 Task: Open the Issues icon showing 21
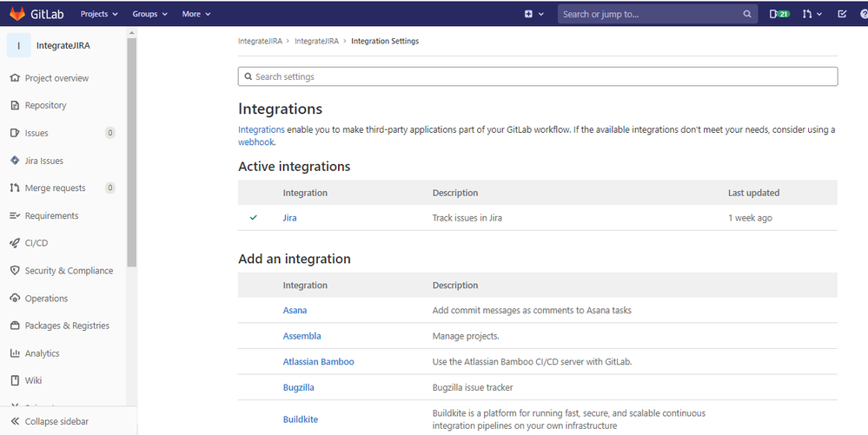[x=779, y=14]
